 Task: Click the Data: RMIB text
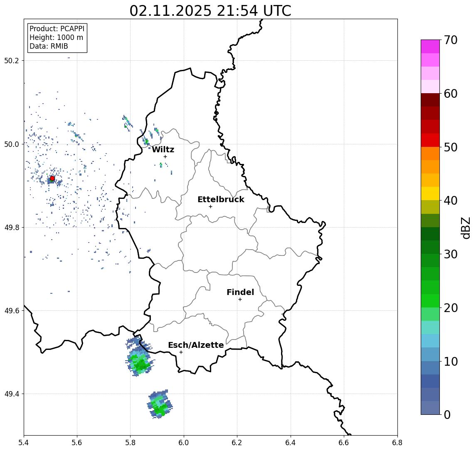point(49,46)
